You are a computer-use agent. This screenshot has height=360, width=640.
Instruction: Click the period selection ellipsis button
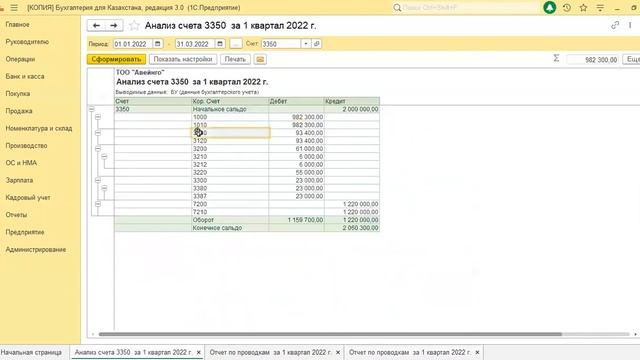pos(236,44)
